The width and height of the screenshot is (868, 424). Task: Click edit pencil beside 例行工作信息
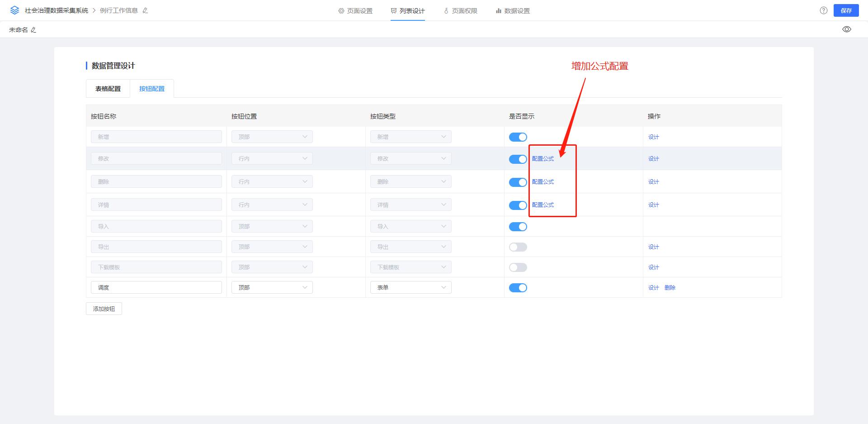pos(145,10)
